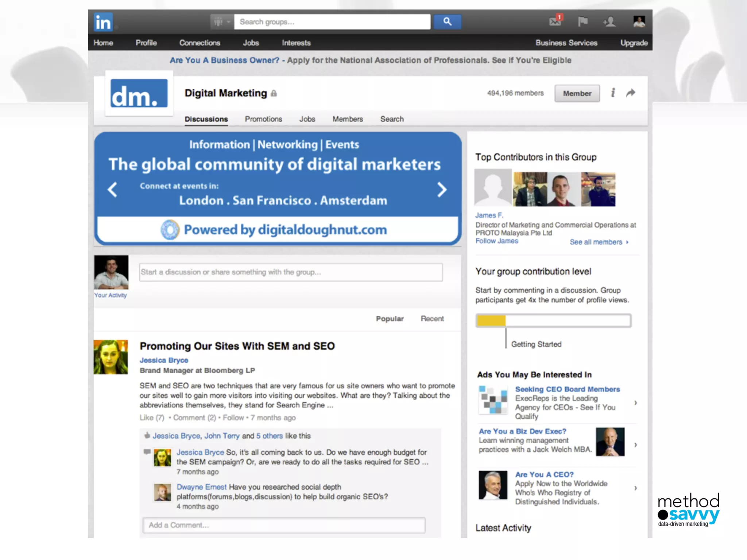Switch to the group Search tab

(x=392, y=119)
